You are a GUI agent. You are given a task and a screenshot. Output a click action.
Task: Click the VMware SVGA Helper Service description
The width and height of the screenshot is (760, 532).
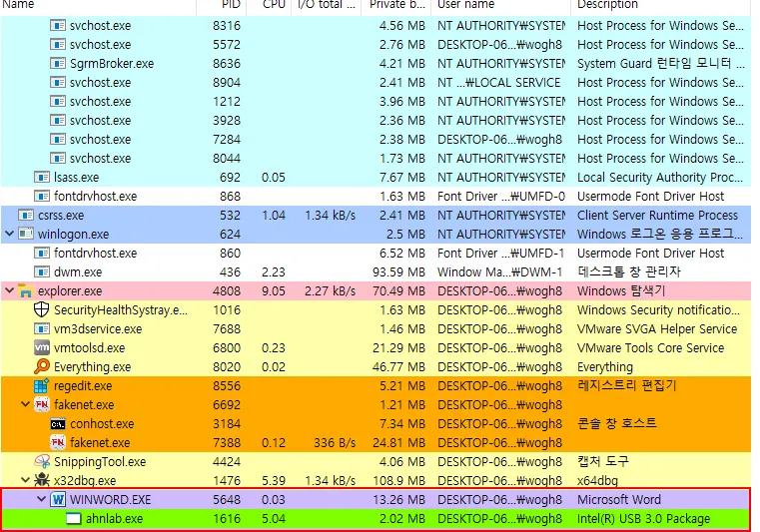pyautogui.click(x=657, y=329)
